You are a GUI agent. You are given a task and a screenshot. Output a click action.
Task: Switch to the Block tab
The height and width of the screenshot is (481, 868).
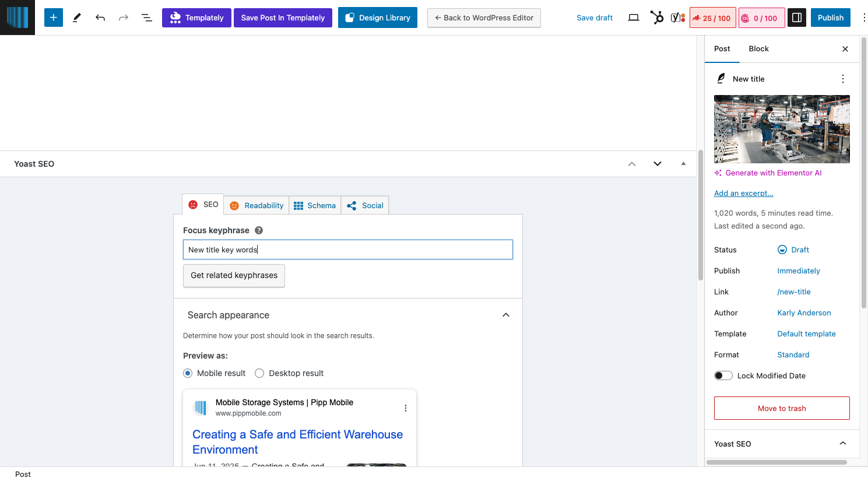(758, 49)
